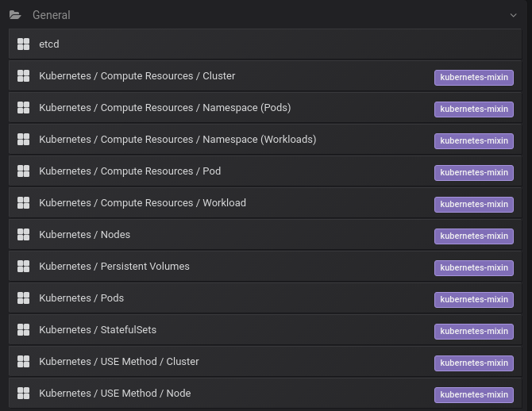532x411 pixels.
Task: Open the Kubernetes / Pods dashboard
Action: pyautogui.click(x=81, y=298)
